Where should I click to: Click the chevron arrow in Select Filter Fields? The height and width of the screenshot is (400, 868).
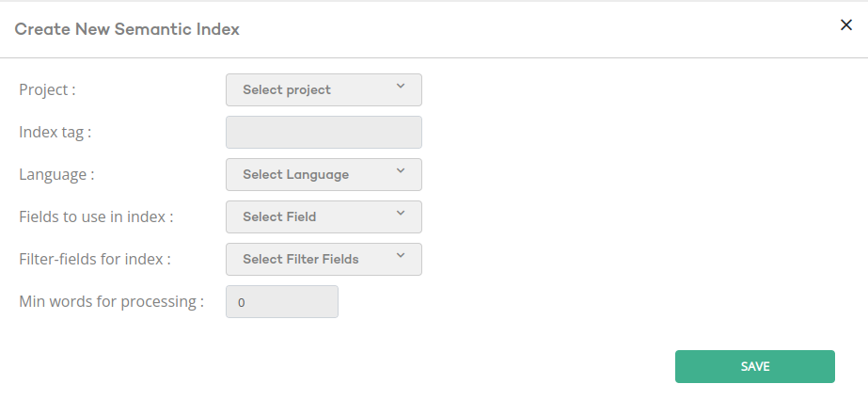point(401,256)
